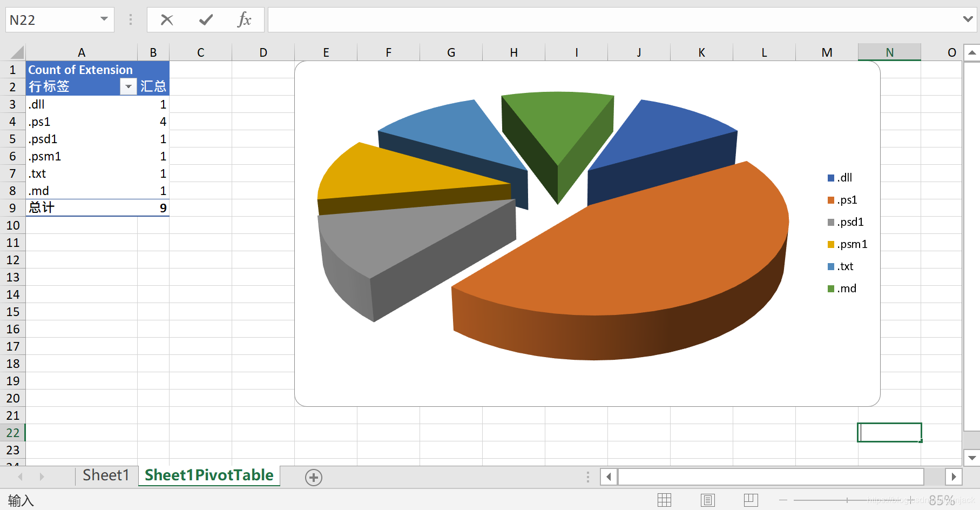Click the grand total value 9
The width and height of the screenshot is (980, 510).
tap(153, 208)
